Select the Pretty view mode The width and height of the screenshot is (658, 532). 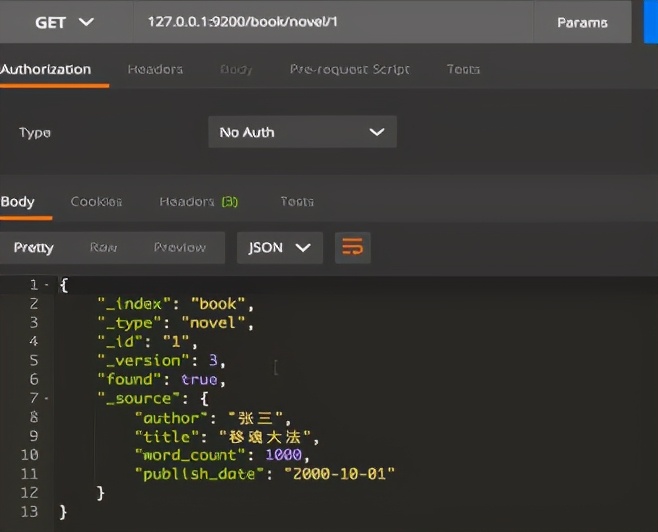[34, 248]
